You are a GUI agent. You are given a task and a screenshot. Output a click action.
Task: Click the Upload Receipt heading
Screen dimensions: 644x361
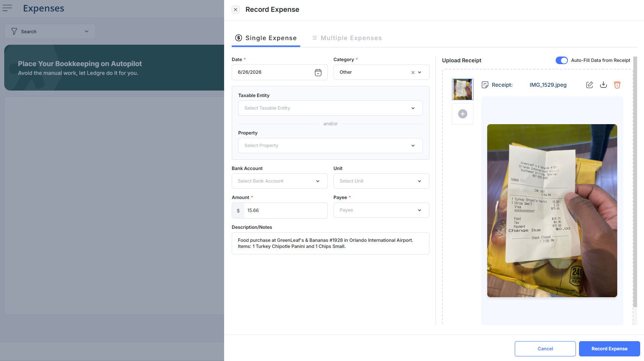point(462,60)
